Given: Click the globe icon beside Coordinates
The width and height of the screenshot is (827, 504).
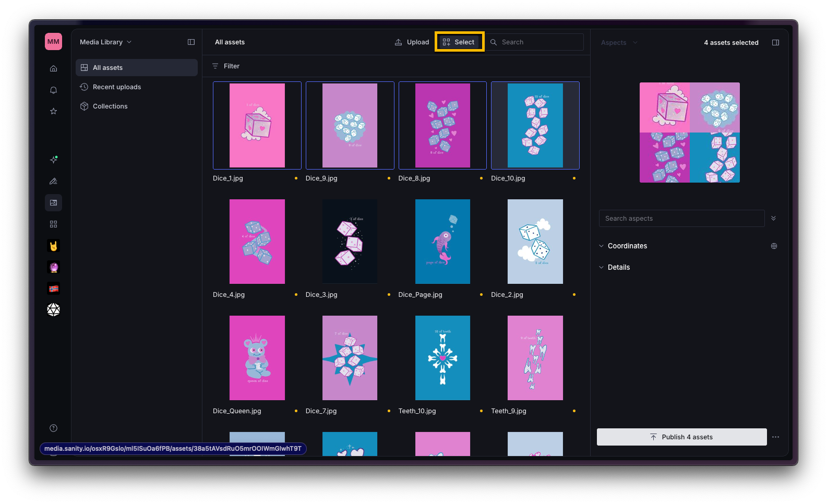Looking at the screenshot, I should tap(774, 246).
